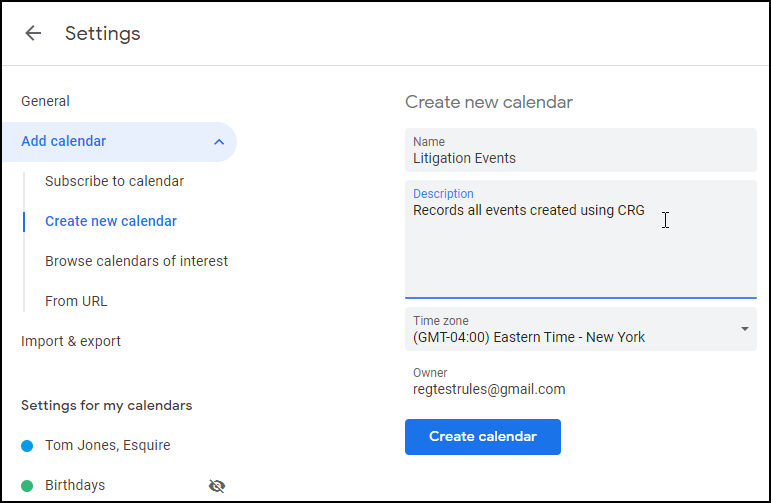Click the blue dot beside Tom Jones, Esquire

pos(27,446)
